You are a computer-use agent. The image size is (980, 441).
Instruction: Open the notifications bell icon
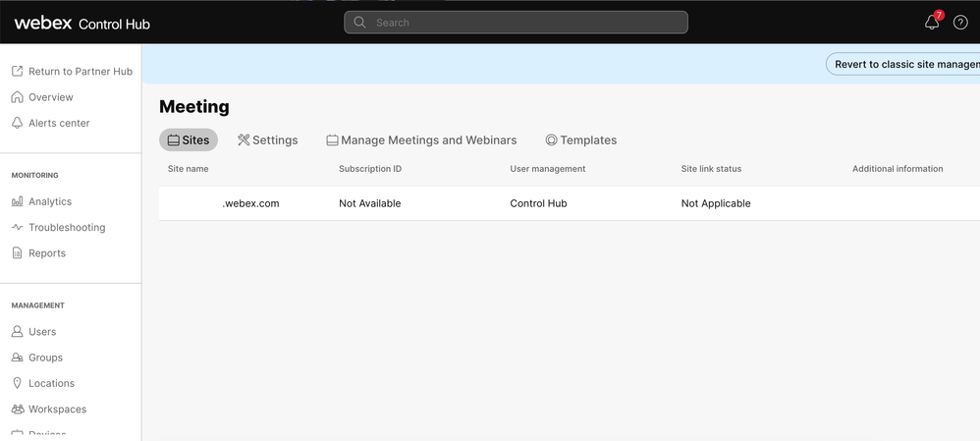point(932,23)
